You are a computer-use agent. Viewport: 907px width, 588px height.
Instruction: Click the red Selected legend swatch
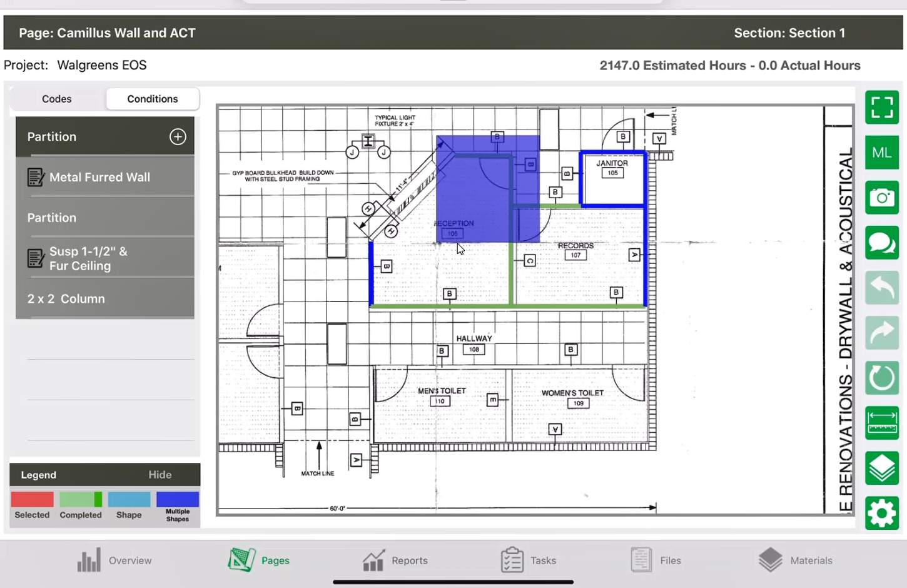pos(32,500)
